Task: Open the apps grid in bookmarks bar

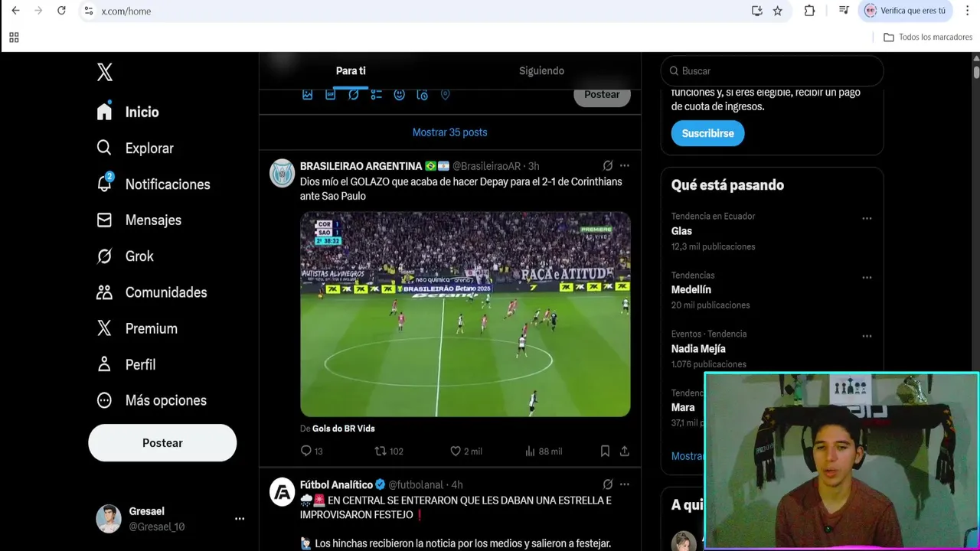Action: pyautogui.click(x=14, y=37)
